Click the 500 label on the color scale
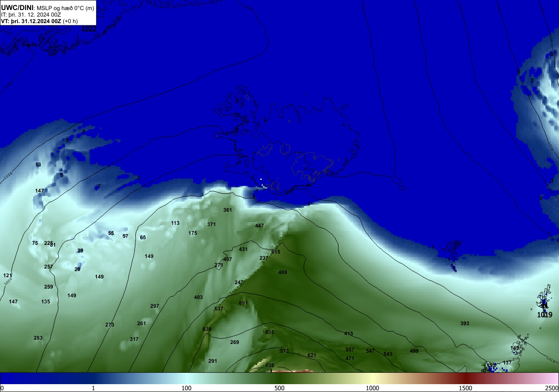 279,388
